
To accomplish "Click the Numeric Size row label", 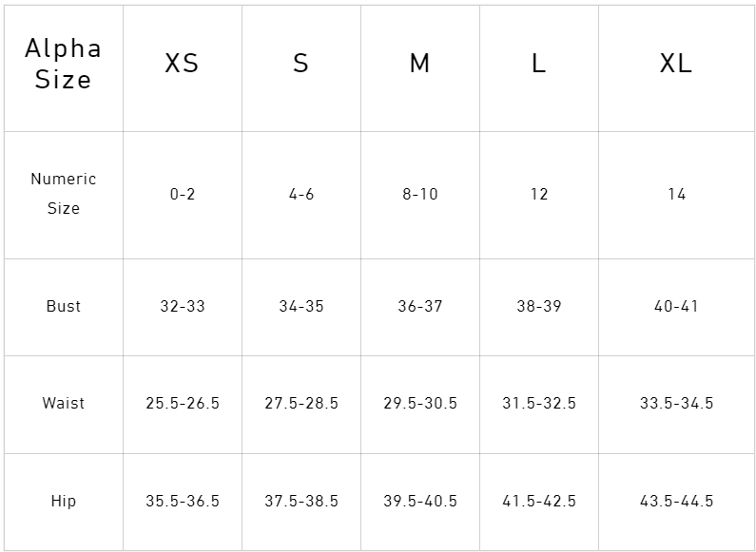I will coord(63,194).
